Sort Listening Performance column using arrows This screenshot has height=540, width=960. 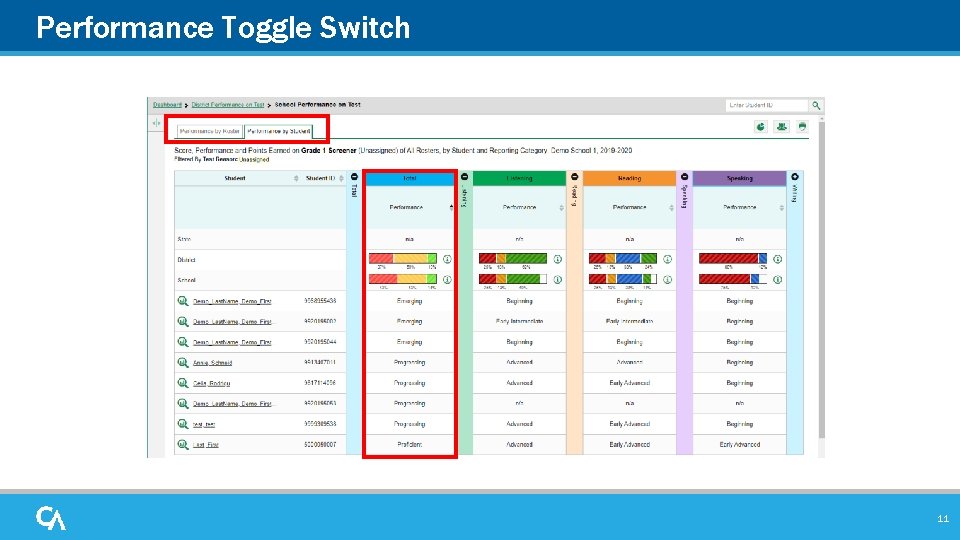pos(561,208)
